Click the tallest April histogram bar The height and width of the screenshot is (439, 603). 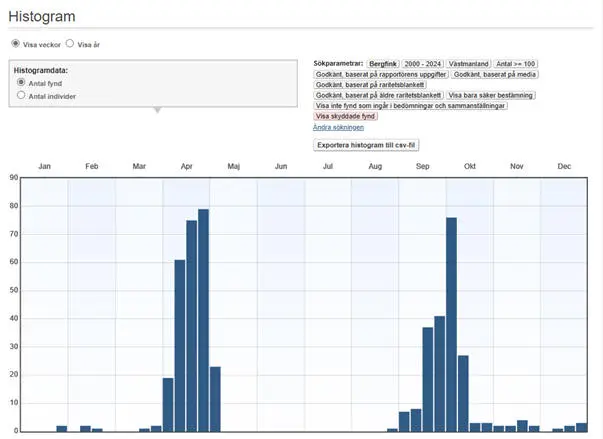point(203,320)
